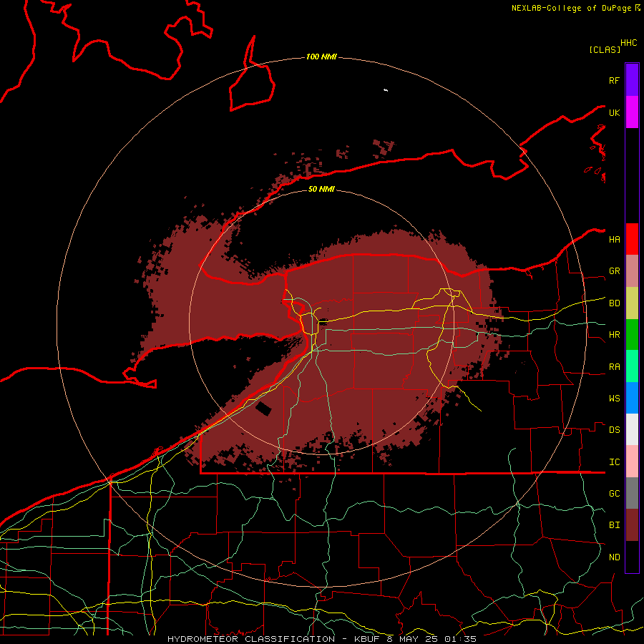Click the GR legend label
The height and width of the screenshot is (644, 644).
(614, 271)
